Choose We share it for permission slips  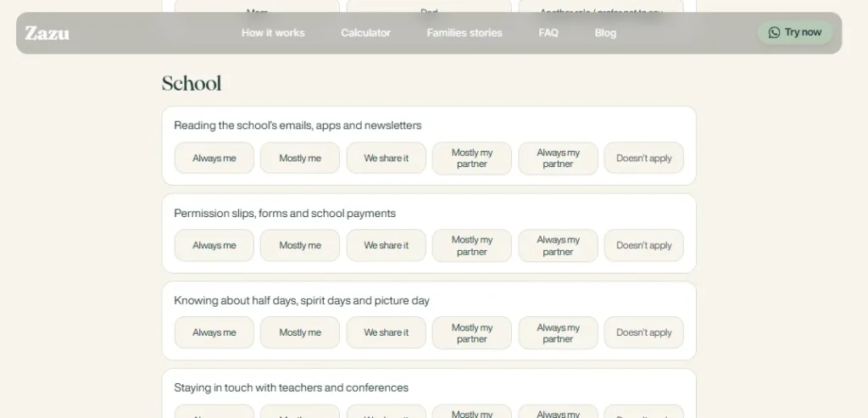pos(386,245)
